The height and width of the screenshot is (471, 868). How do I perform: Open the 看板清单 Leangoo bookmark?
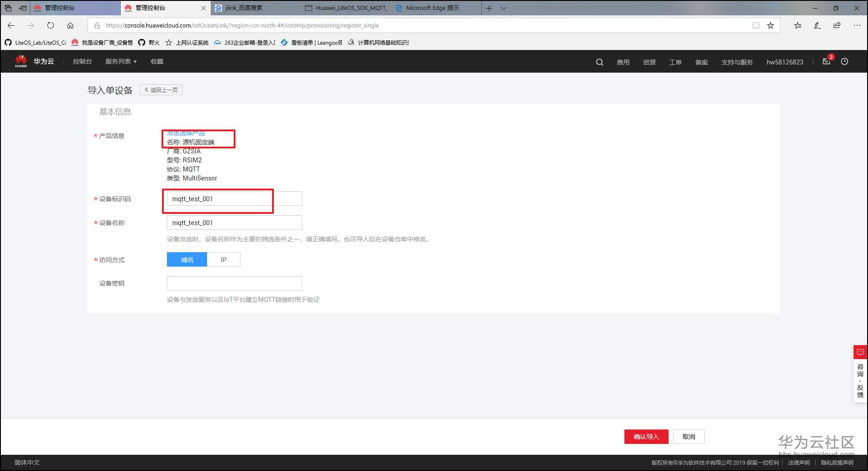[x=311, y=42]
